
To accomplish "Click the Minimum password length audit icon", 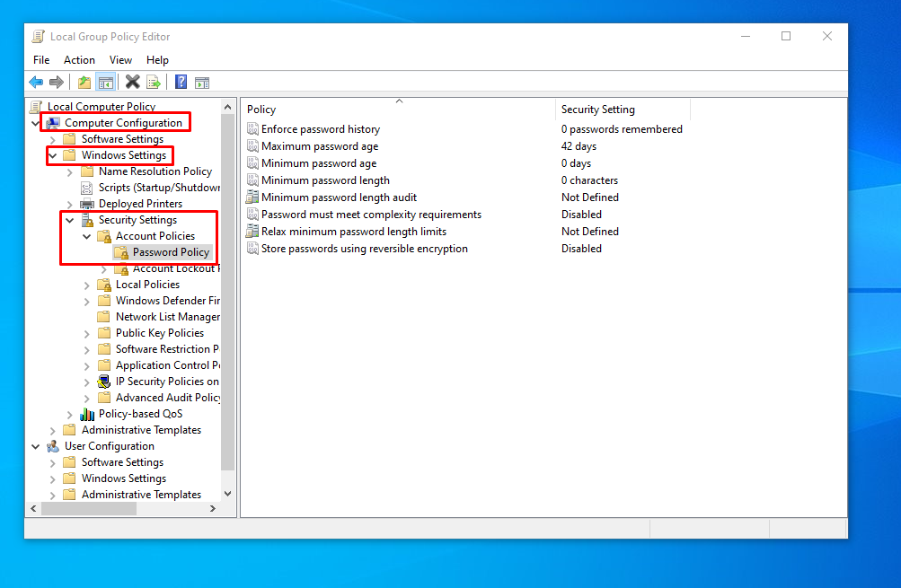I will 252,197.
